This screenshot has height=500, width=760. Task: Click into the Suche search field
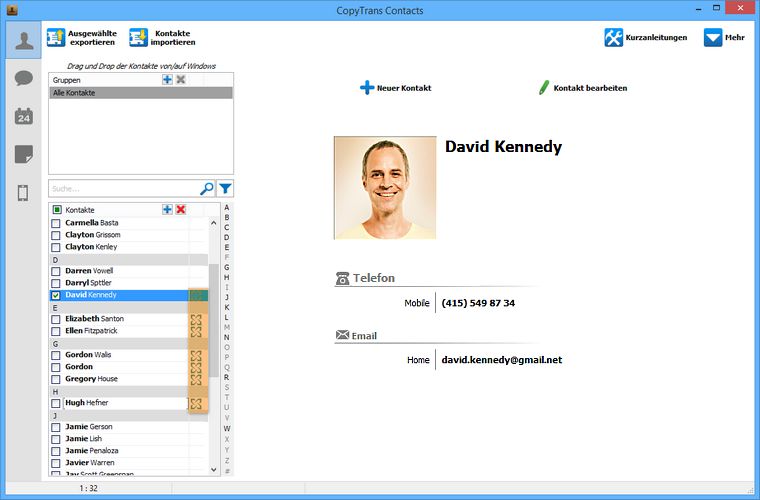tap(124, 188)
